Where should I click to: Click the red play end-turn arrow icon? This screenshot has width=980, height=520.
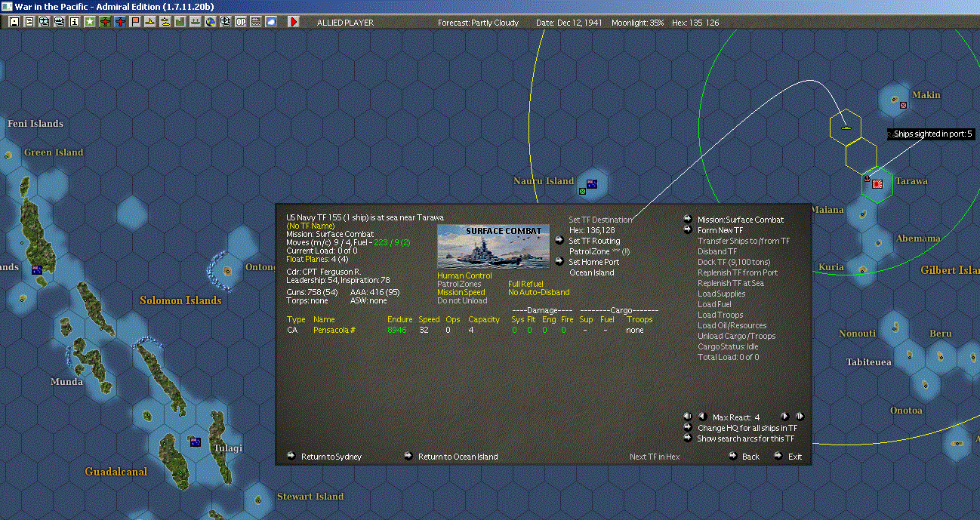point(294,22)
